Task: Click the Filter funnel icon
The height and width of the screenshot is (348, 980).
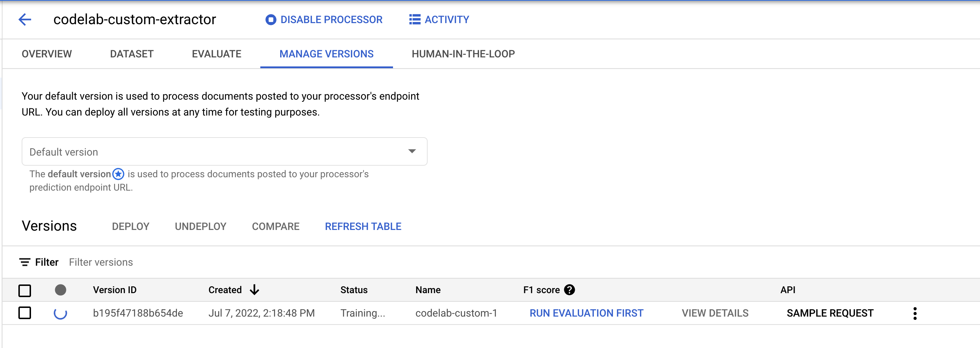Action: (25, 262)
